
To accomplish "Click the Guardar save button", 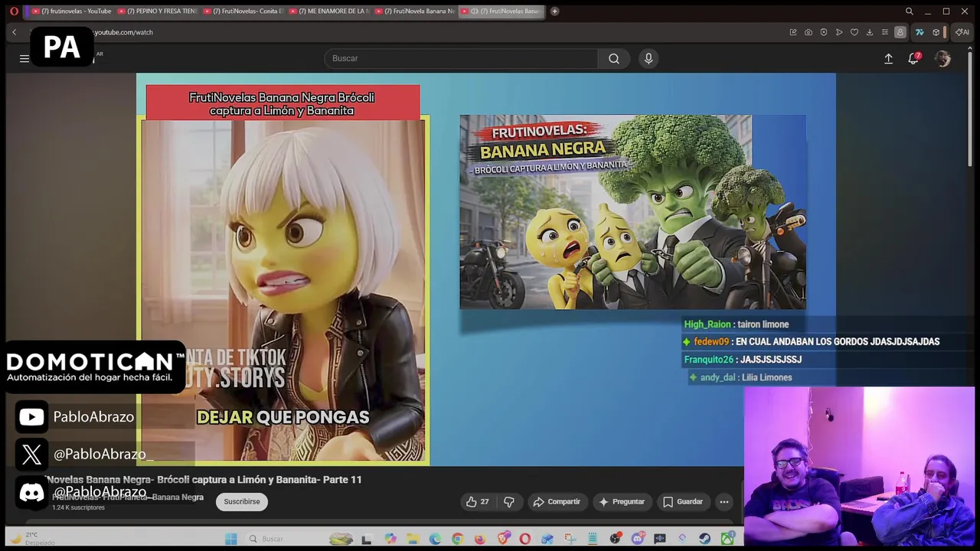I will point(682,501).
